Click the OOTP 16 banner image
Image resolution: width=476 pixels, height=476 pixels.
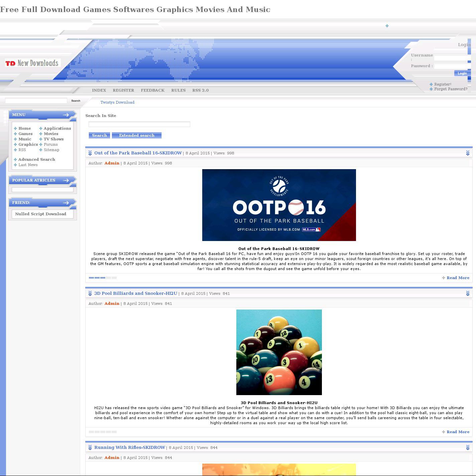pos(279,205)
